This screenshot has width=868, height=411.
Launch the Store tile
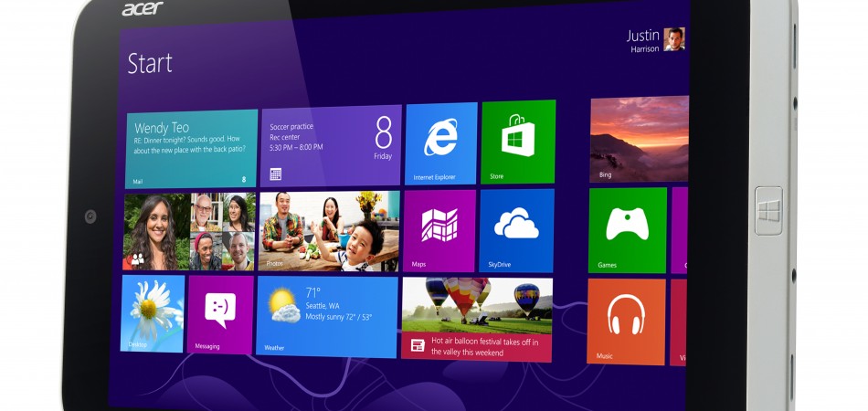coord(518,142)
